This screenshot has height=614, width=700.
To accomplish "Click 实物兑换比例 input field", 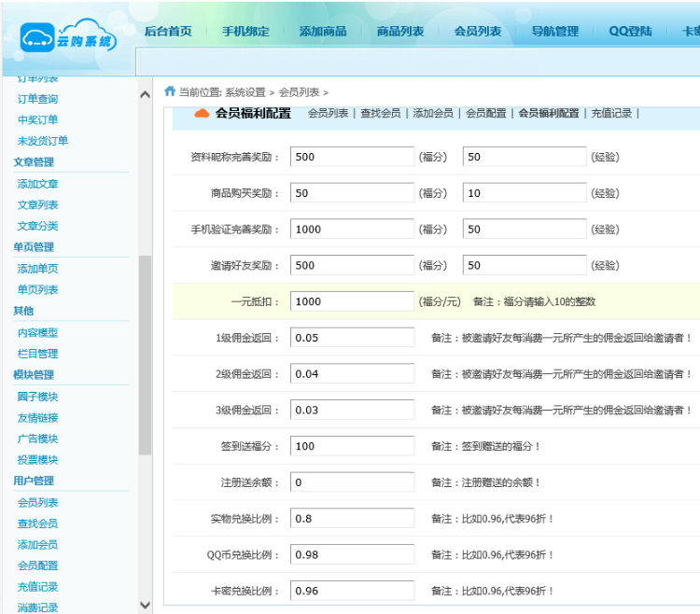I will 352,518.
